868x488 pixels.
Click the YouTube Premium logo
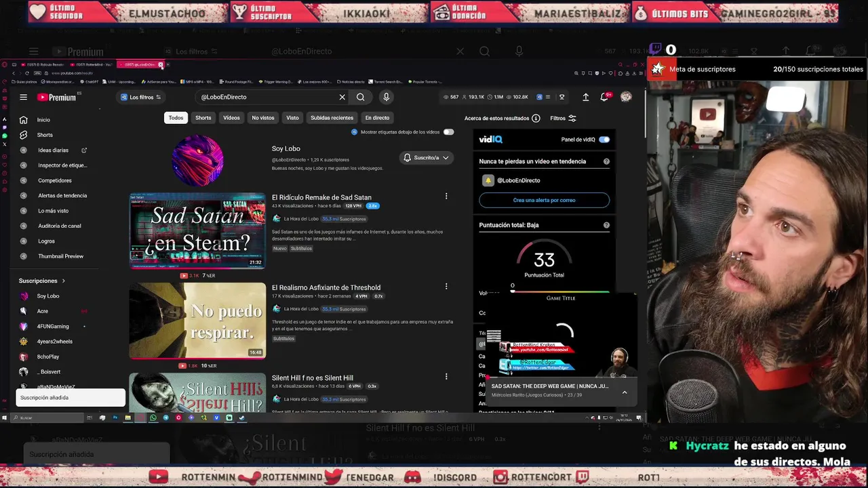tap(57, 97)
